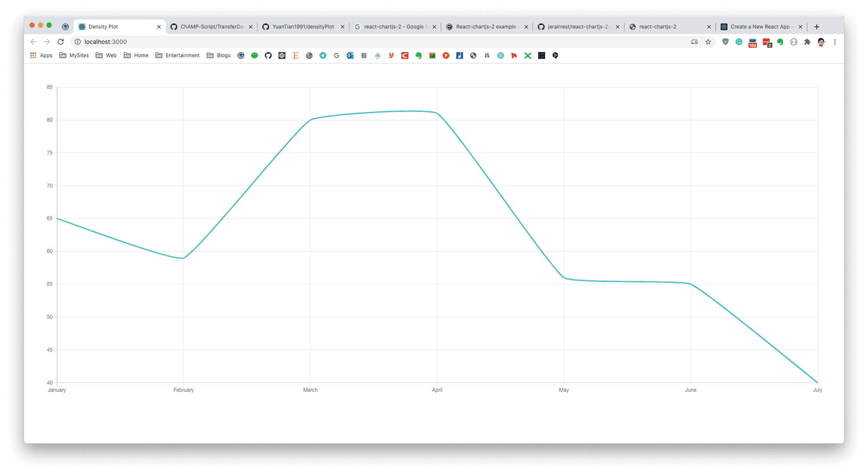
Task: Open the WeChat bookmark
Action: (254, 55)
